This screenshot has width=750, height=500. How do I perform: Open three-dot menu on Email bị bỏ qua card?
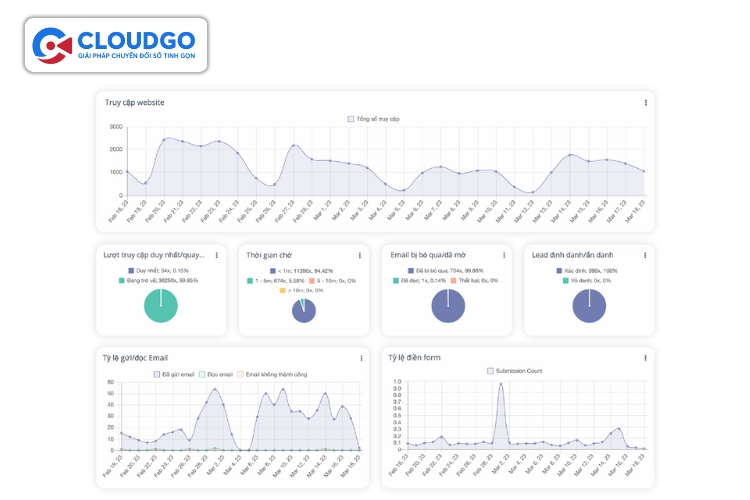pos(502,255)
